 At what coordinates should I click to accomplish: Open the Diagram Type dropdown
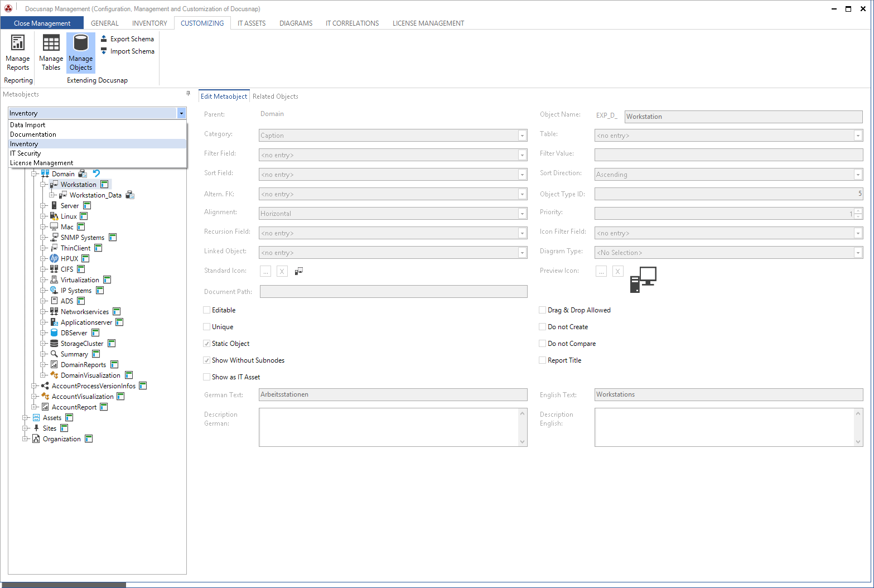tap(858, 253)
